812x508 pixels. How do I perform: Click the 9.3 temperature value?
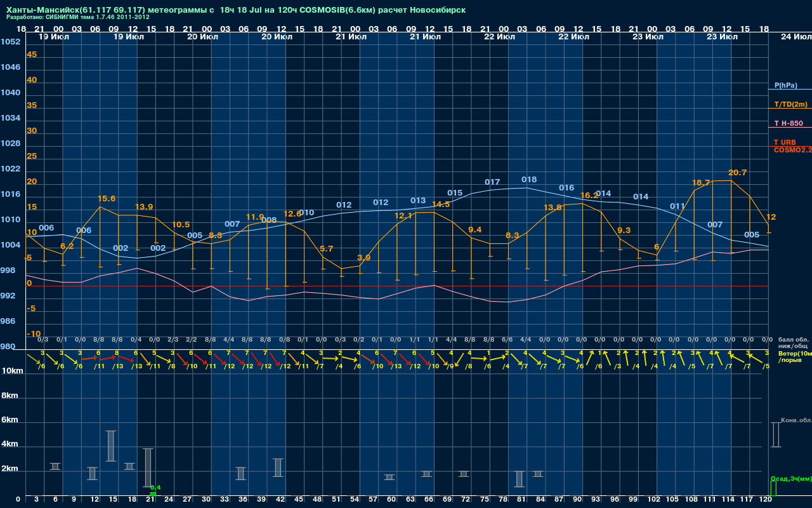[x=624, y=231]
